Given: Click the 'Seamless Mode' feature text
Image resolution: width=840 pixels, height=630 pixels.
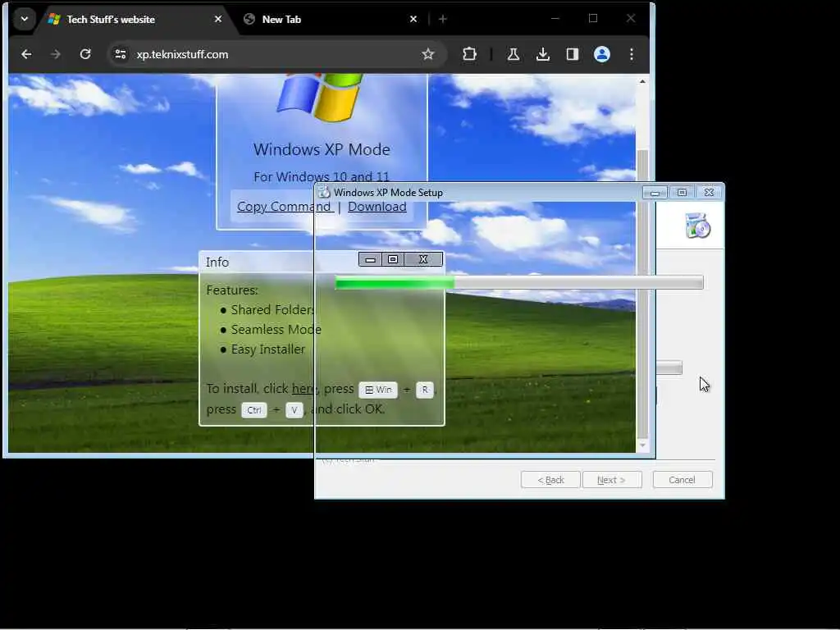Looking at the screenshot, I should [276, 330].
